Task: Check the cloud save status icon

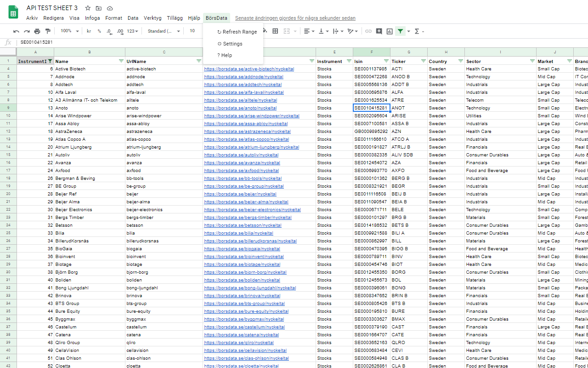Action: click(110, 8)
